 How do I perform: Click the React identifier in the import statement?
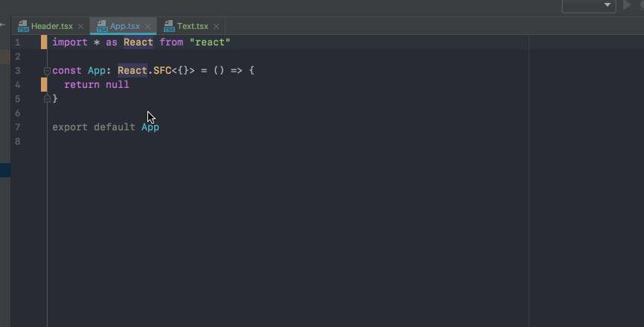(x=138, y=42)
